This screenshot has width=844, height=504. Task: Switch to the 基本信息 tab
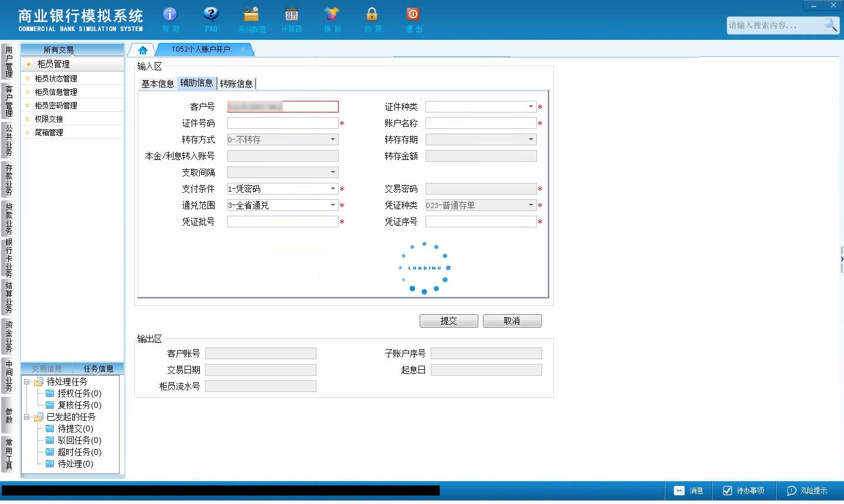(158, 84)
